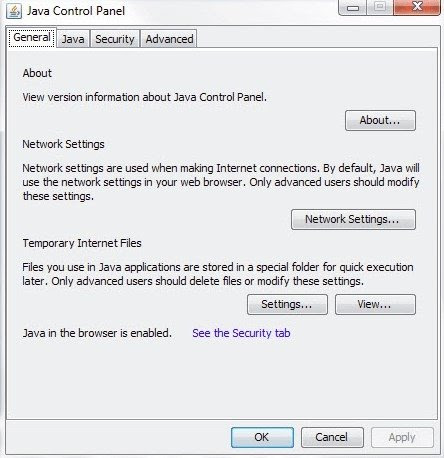
Task: Click the Temporary Internet Files section heading
Action: (x=82, y=243)
